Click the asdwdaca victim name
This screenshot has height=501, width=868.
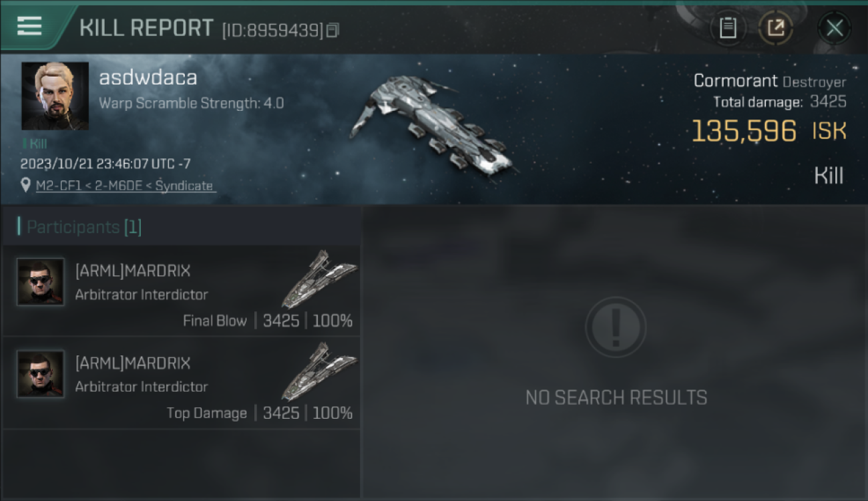tap(148, 78)
